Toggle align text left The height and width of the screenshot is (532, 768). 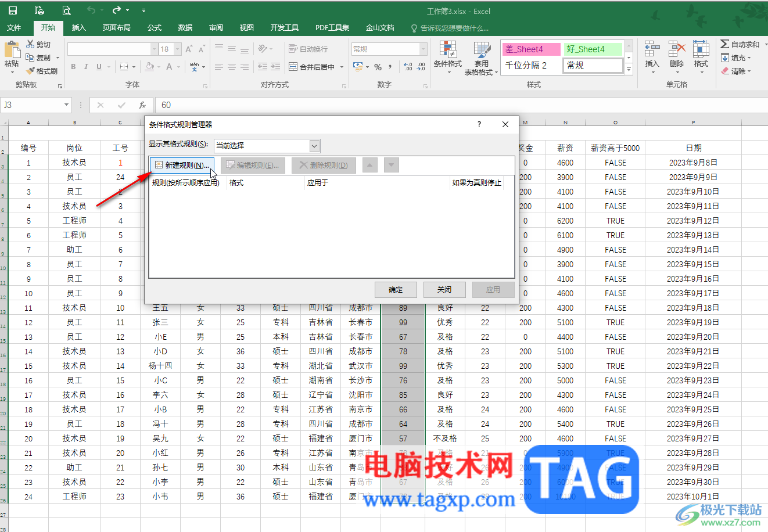219,67
